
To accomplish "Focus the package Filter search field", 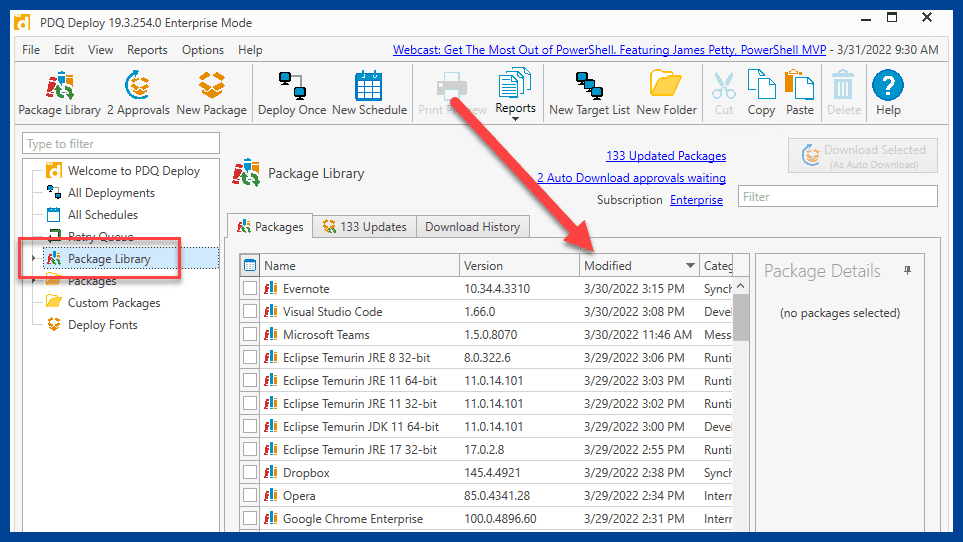I will [838, 196].
